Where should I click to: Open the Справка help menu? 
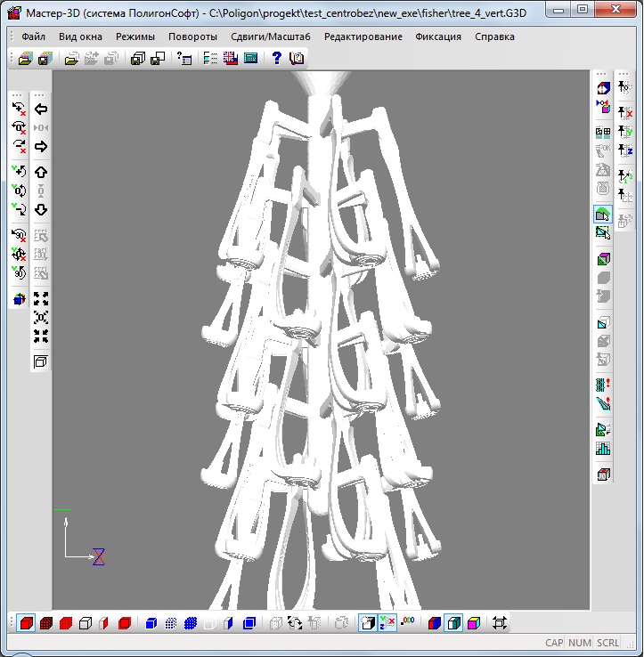click(494, 37)
